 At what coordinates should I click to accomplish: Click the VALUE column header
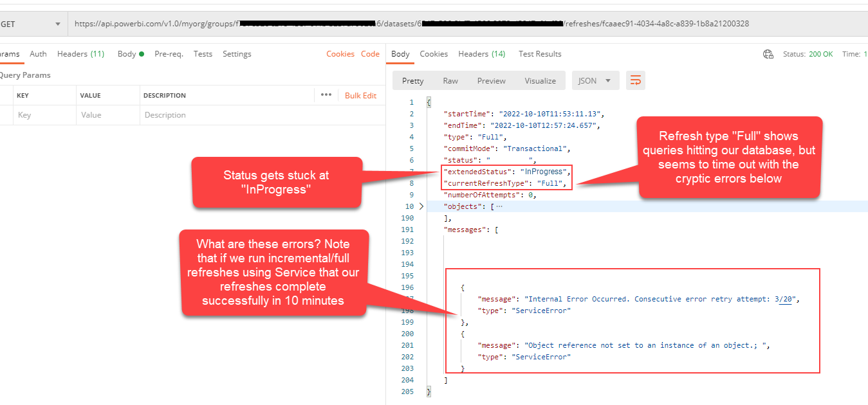click(90, 95)
